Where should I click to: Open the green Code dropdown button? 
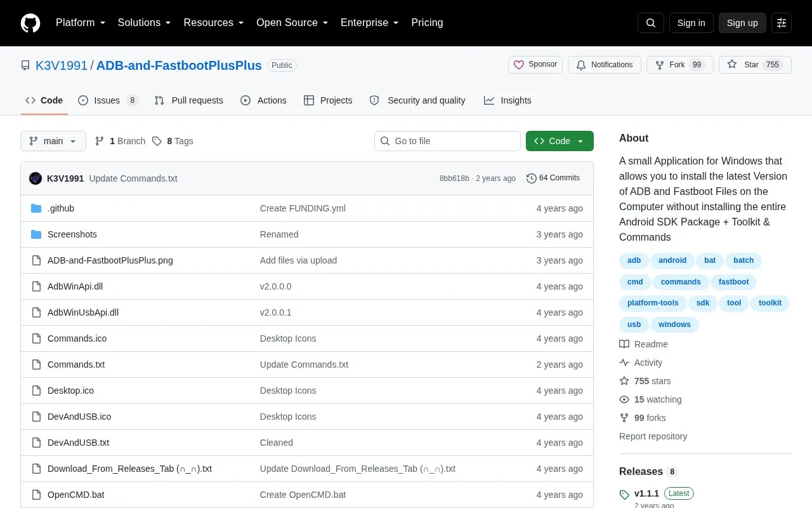pos(560,141)
